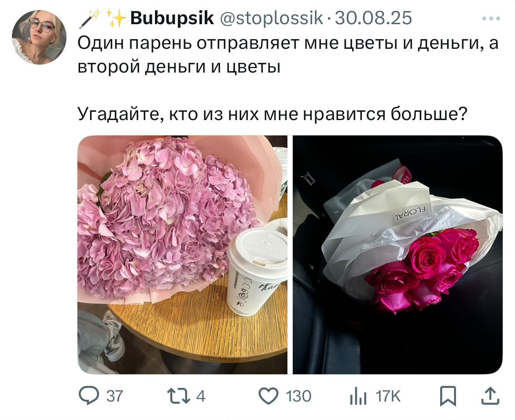Open the views analytics bar icon
The height and width of the screenshot is (420, 515).
coord(358,396)
